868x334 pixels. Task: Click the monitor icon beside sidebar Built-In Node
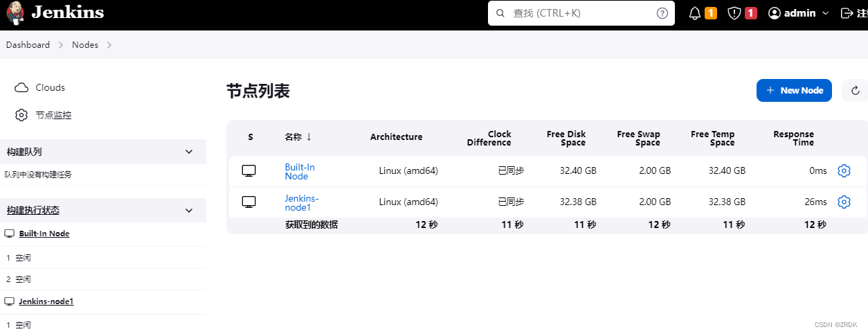tap(10, 234)
